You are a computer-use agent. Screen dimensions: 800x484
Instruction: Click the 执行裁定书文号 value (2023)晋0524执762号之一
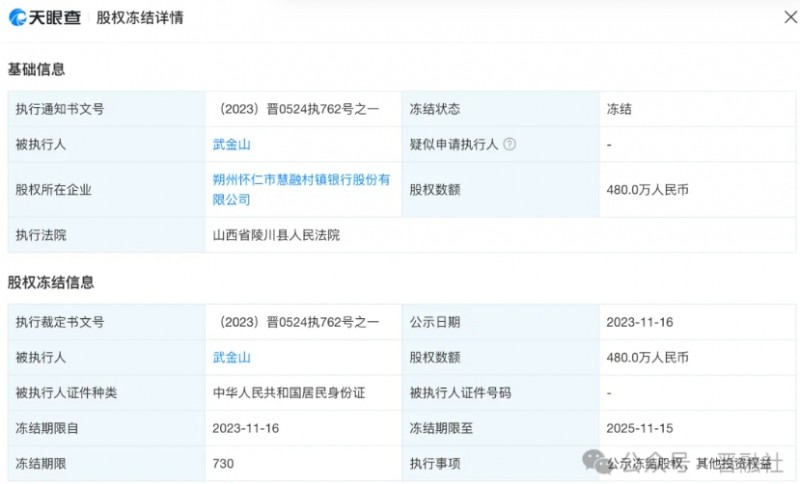(299, 322)
